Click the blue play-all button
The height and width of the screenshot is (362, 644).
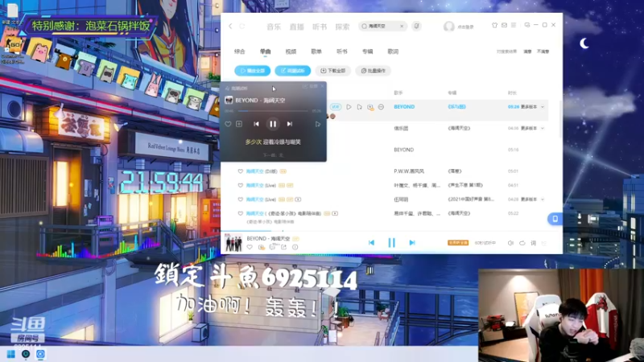[253, 71]
